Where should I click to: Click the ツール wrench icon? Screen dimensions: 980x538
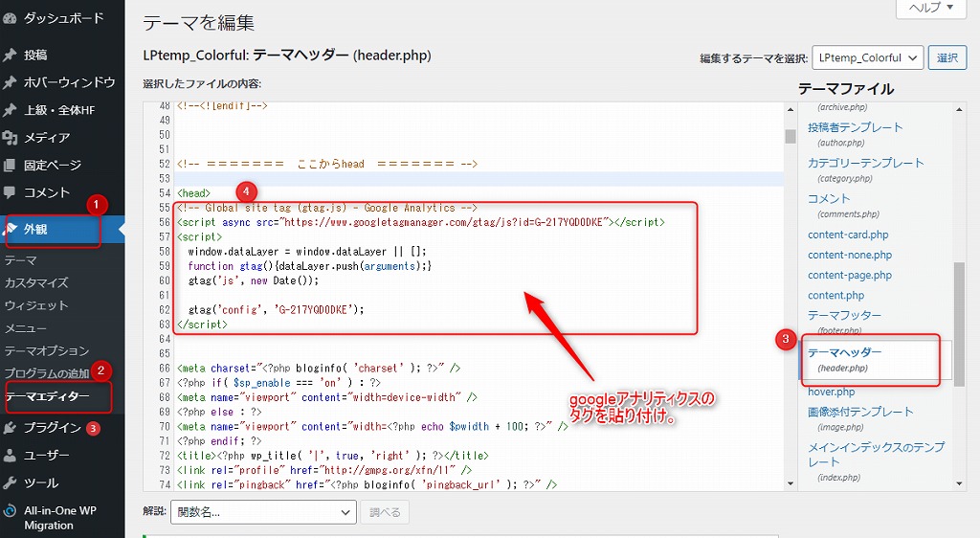pyautogui.click(x=11, y=482)
